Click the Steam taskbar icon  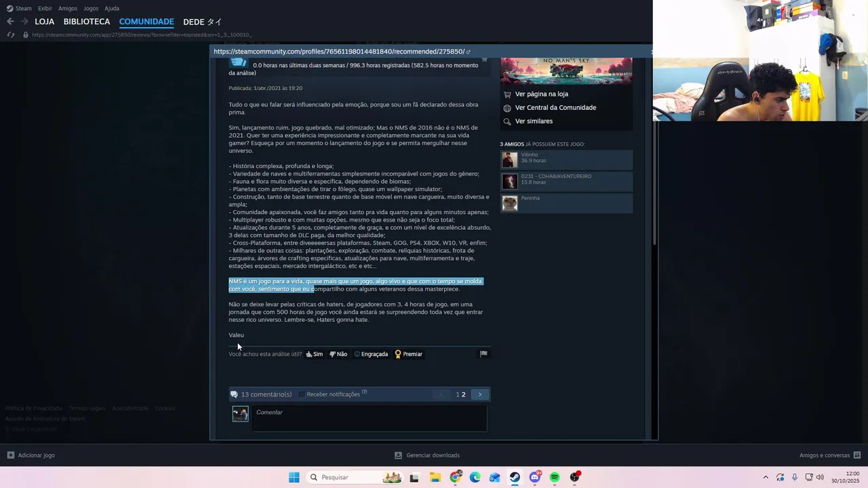pos(515,477)
